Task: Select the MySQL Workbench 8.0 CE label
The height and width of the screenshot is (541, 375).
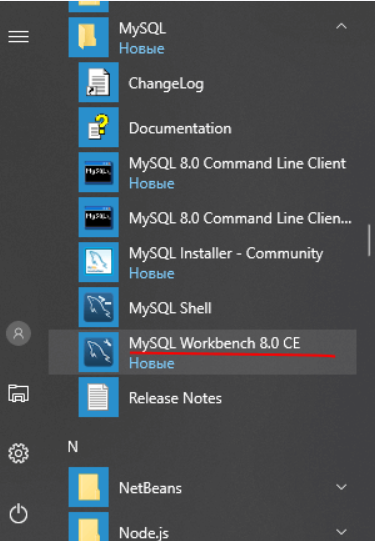Action: [215, 343]
